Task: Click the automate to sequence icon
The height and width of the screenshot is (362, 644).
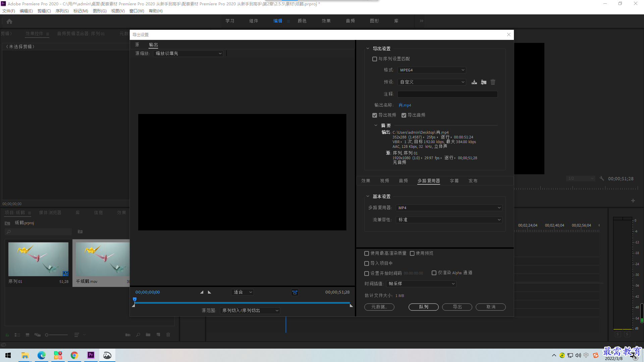Action: coord(128,335)
